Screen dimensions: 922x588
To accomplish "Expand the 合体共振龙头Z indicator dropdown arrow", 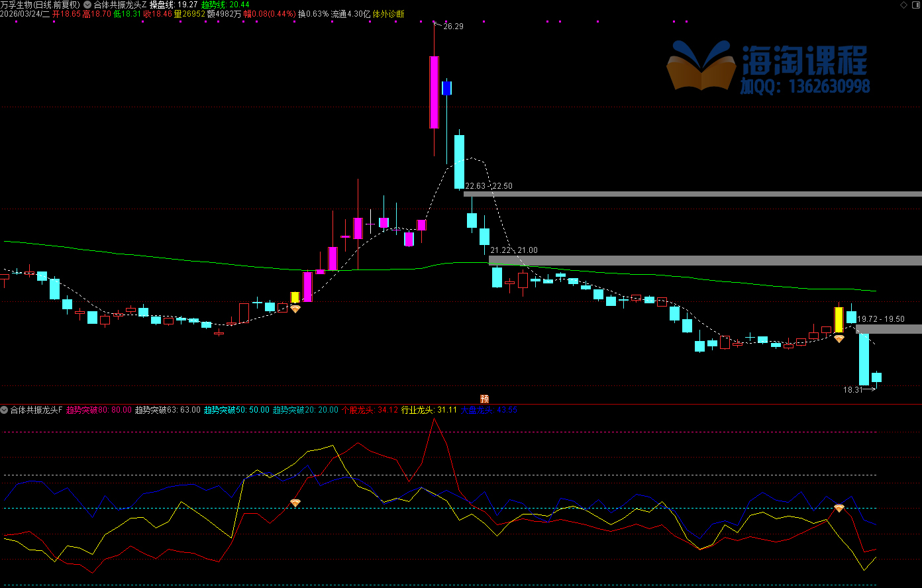I will 87,4.
